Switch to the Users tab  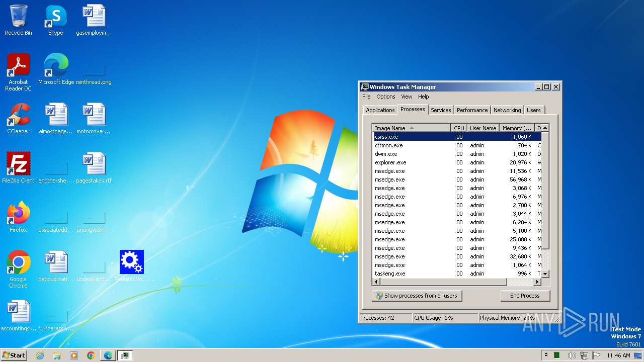pos(534,110)
